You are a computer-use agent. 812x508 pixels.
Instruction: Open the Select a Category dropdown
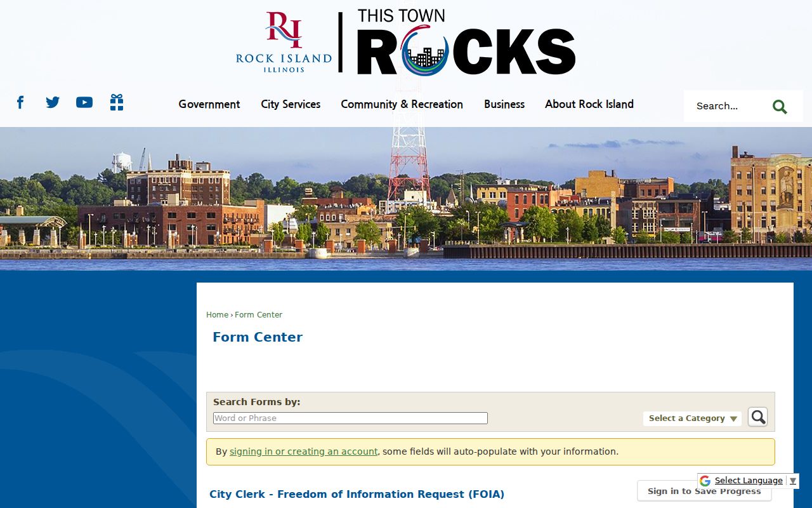tap(692, 418)
